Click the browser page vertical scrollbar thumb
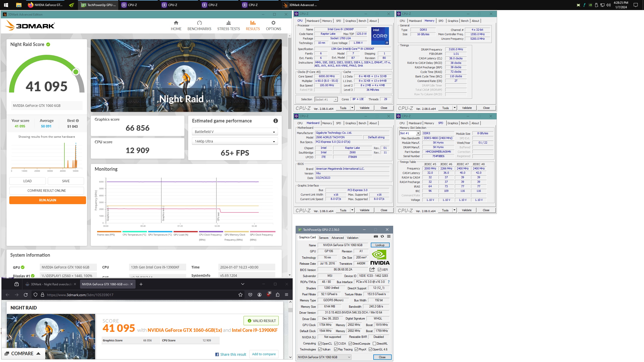Image resolution: width=644 pixels, height=362 pixels. 290,310
